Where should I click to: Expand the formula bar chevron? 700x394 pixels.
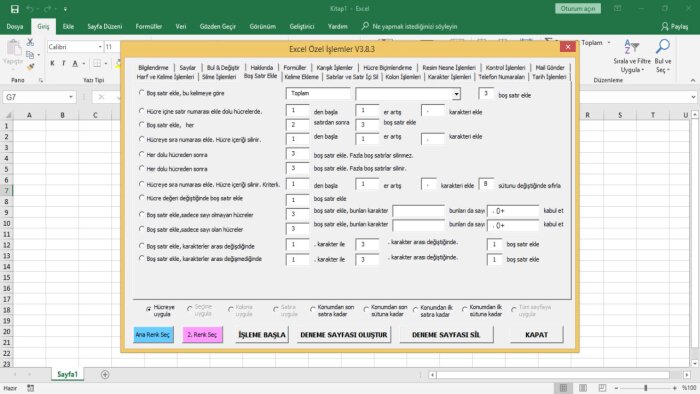pos(693,97)
